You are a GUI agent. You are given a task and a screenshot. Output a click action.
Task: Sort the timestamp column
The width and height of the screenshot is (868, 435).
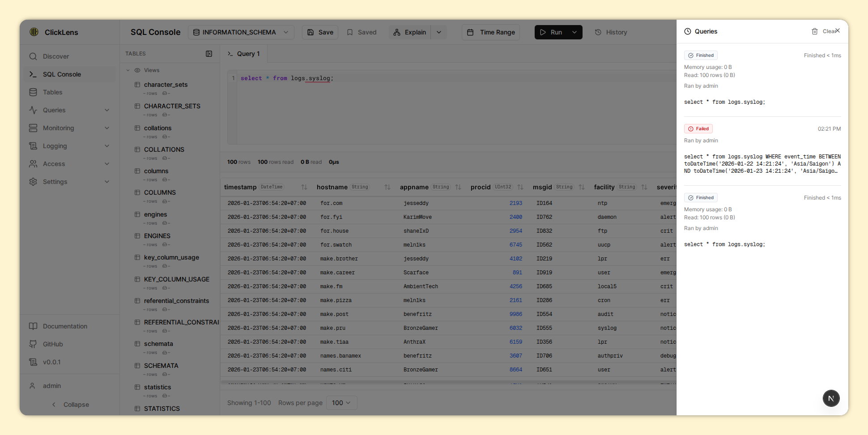click(304, 187)
